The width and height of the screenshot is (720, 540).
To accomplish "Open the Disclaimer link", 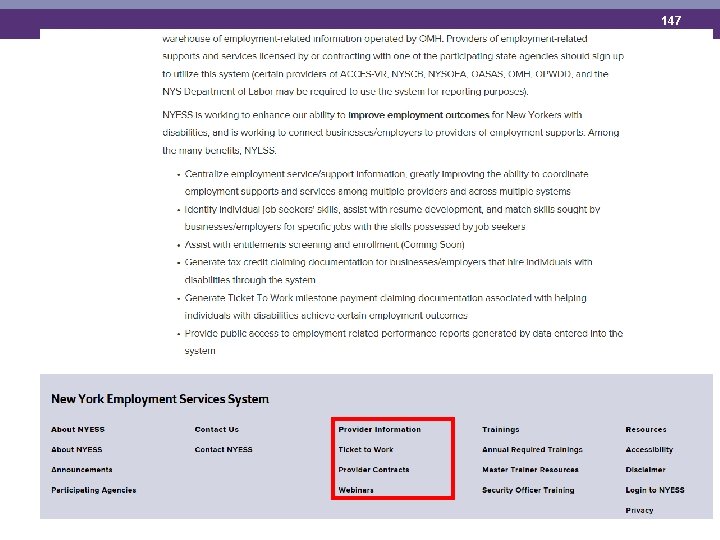I will point(645,470).
